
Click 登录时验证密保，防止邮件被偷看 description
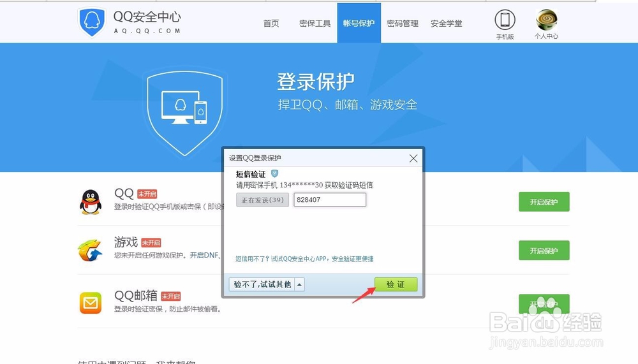coord(168,309)
